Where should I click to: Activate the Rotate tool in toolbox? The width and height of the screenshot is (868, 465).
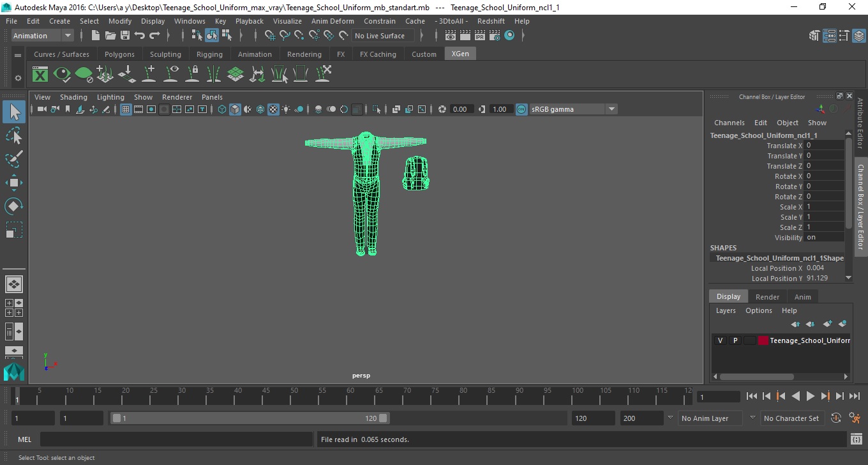(14, 206)
